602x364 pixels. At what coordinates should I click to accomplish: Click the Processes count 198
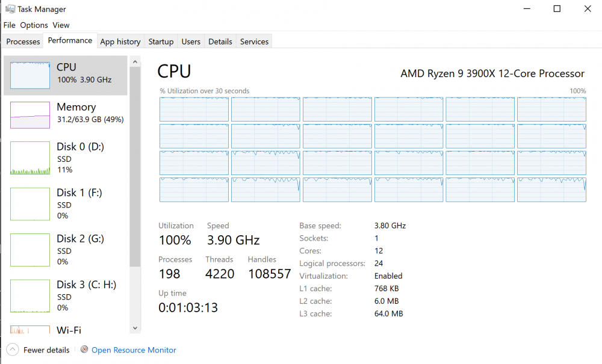point(169,274)
